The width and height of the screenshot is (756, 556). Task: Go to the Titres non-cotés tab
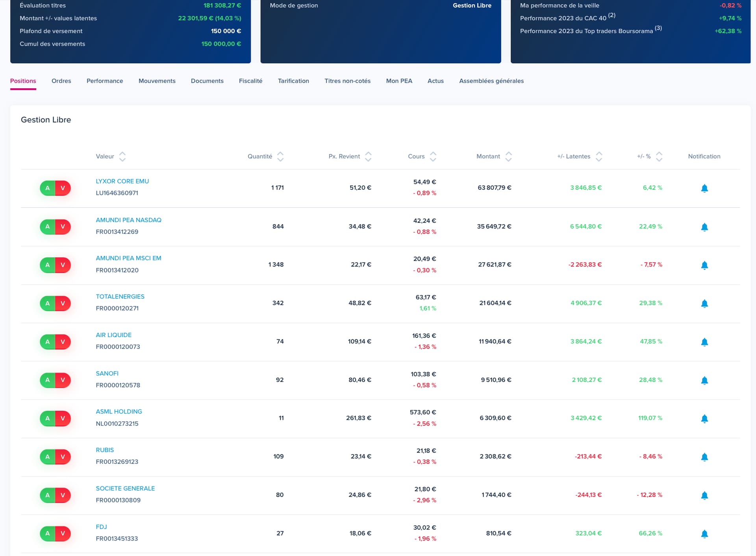click(x=348, y=81)
